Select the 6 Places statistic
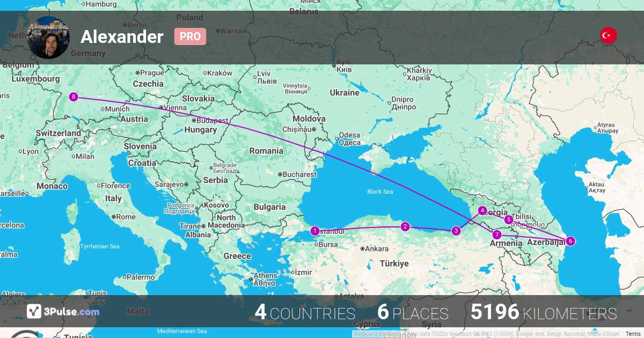Viewport: 644px width, 338px height. pyautogui.click(x=413, y=313)
